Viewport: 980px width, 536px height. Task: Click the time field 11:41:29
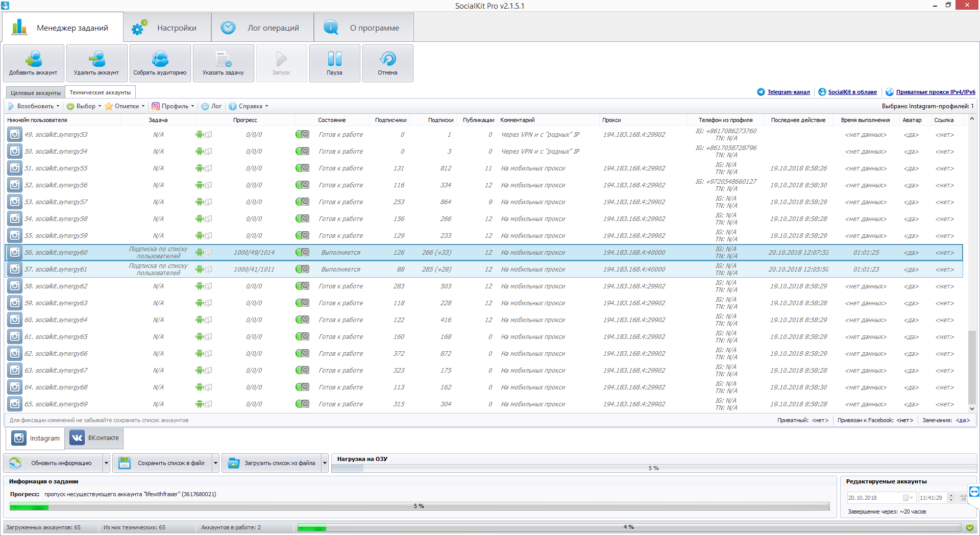click(x=933, y=498)
